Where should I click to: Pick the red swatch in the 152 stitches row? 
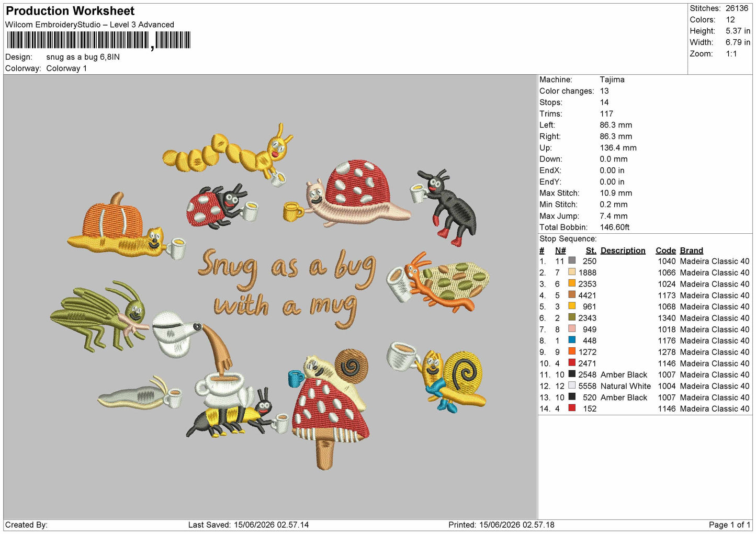tap(572, 408)
